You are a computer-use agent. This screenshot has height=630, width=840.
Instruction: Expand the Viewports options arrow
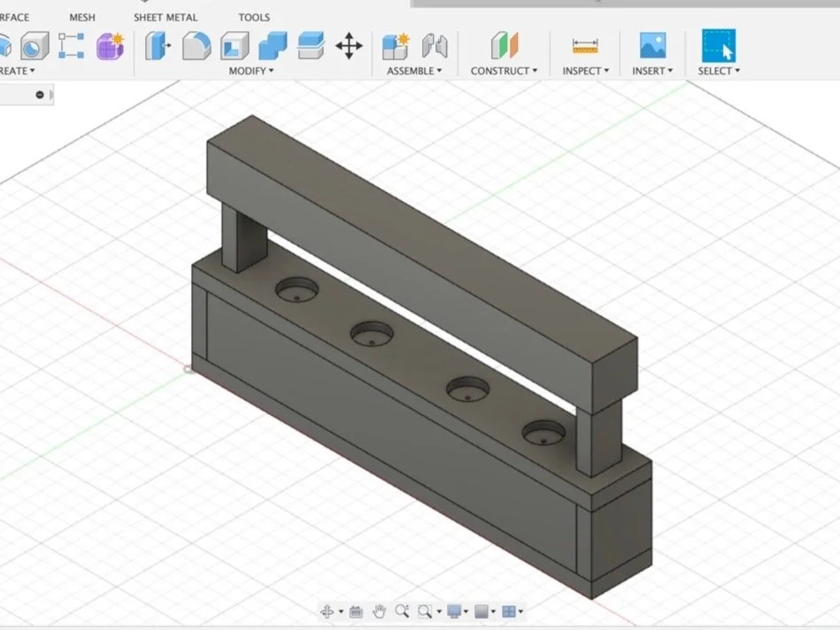pyautogui.click(x=520, y=611)
